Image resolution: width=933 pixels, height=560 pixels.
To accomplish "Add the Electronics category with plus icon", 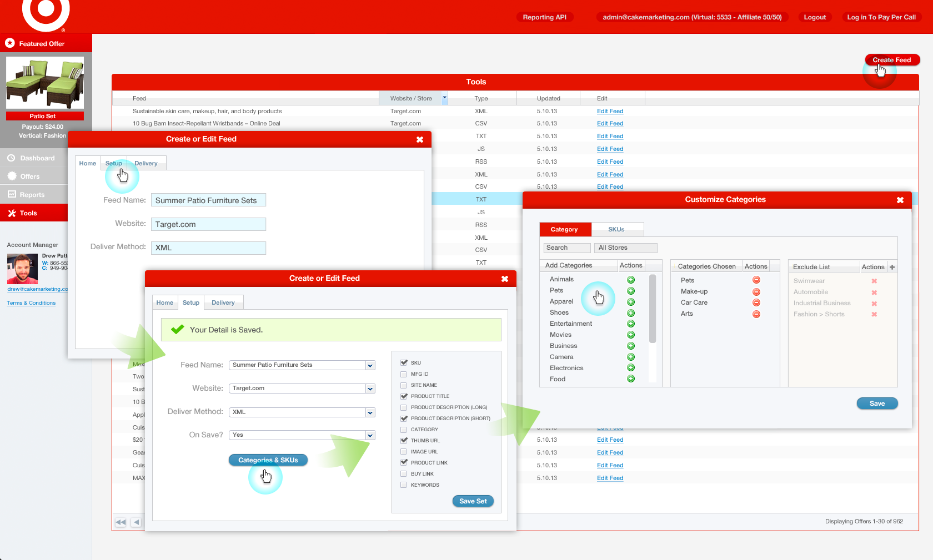I will click(631, 367).
